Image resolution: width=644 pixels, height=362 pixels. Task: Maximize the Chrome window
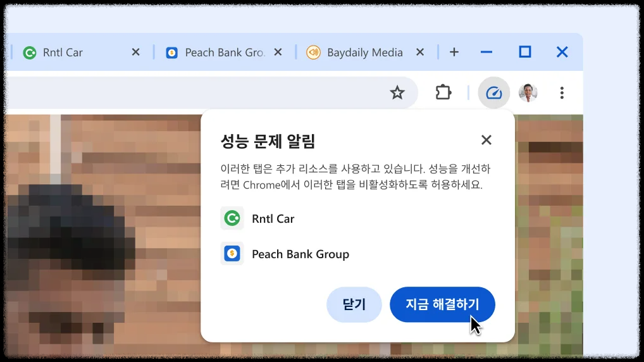point(525,52)
